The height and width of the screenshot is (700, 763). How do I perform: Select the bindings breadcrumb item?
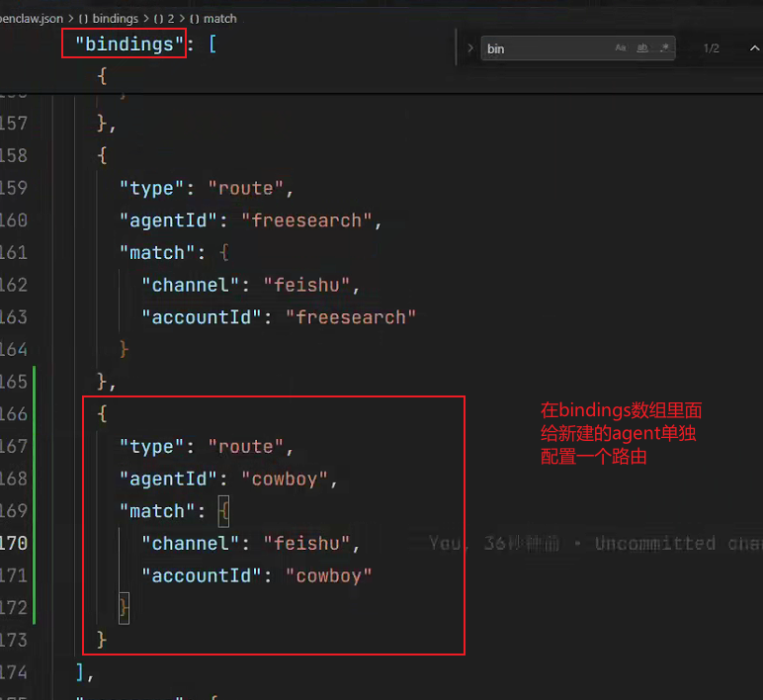tap(116, 19)
